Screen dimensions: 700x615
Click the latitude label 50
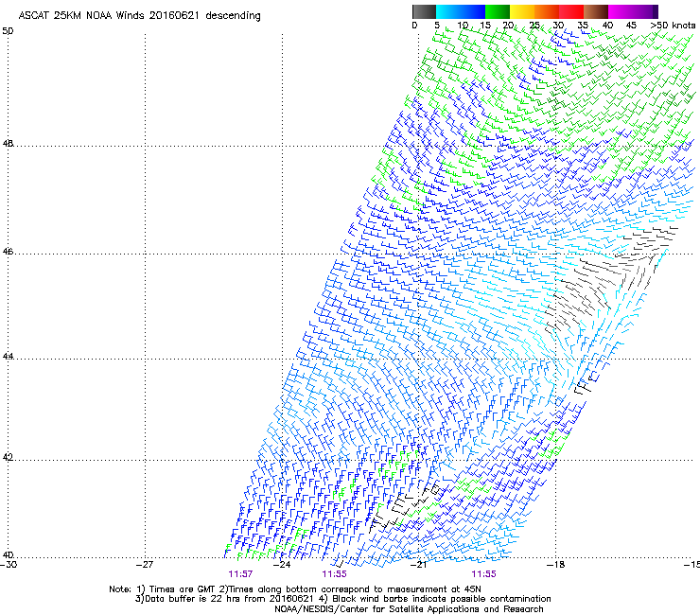coord(8,31)
